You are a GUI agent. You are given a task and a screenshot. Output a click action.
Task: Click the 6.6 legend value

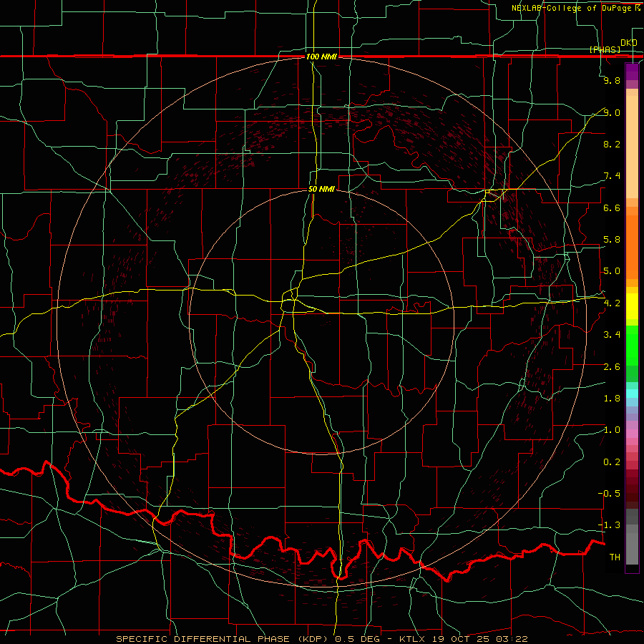pos(612,208)
